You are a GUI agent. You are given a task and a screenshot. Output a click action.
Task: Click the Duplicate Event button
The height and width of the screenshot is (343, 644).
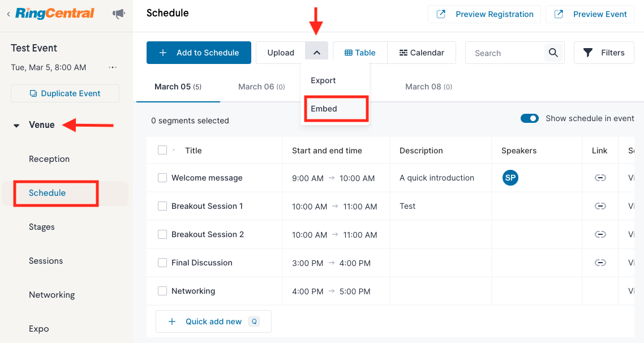pos(65,93)
